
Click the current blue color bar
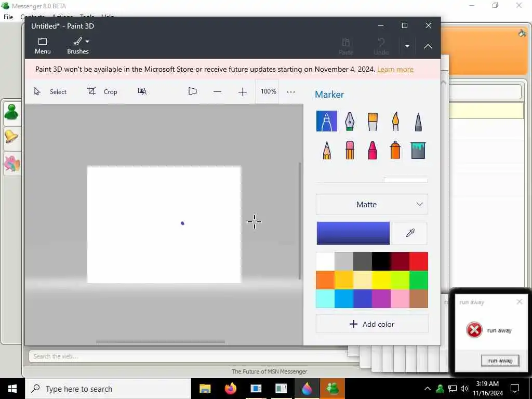click(353, 233)
